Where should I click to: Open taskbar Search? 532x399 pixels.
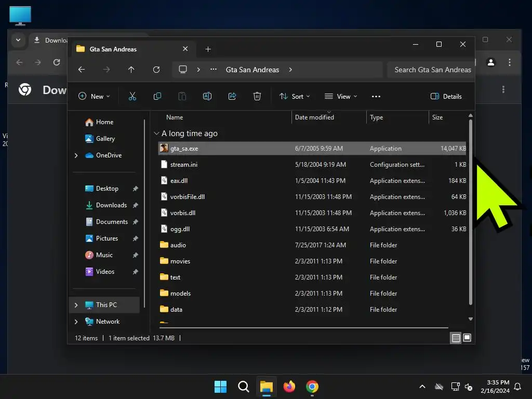pos(244,387)
